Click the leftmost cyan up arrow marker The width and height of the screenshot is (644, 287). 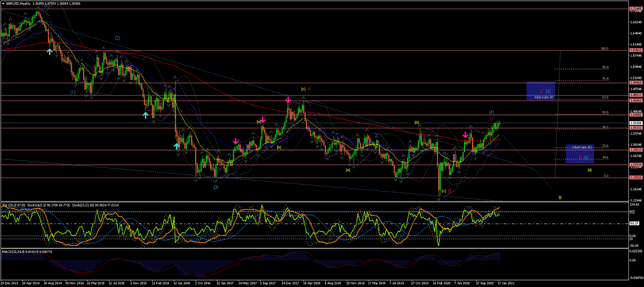coord(50,52)
